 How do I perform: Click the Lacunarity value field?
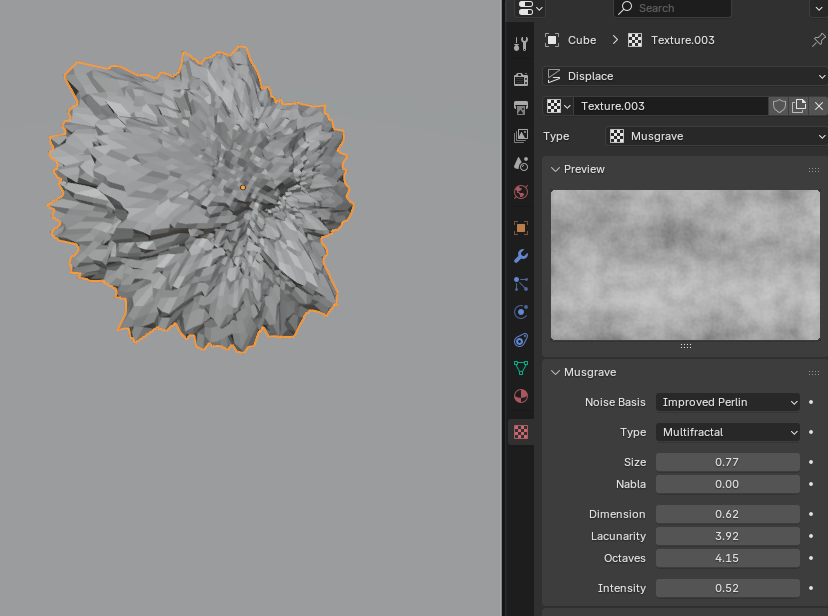[727, 536]
